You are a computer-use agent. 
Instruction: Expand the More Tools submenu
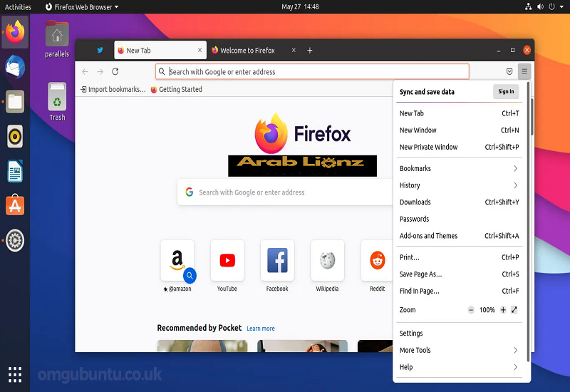tap(459, 350)
